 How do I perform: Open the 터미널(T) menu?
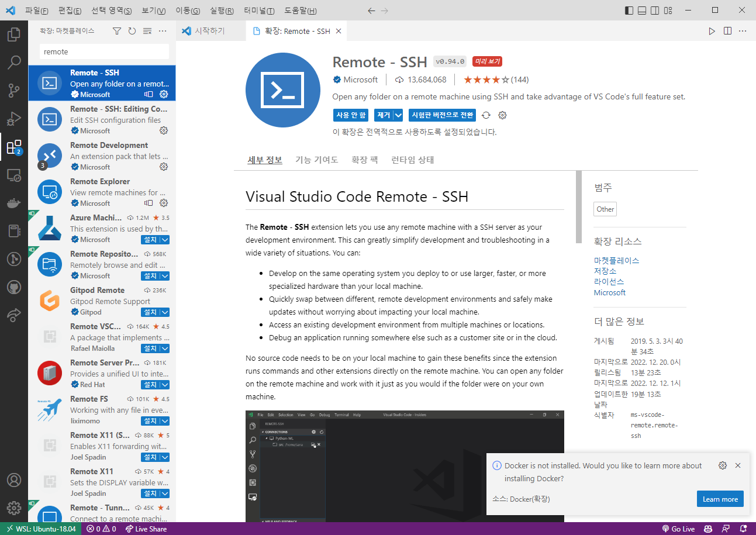pyautogui.click(x=259, y=11)
